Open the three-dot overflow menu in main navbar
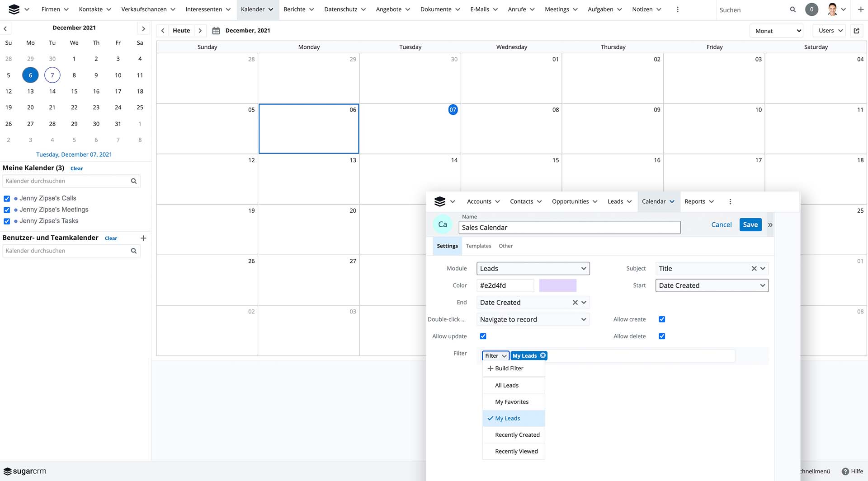 pos(677,9)
